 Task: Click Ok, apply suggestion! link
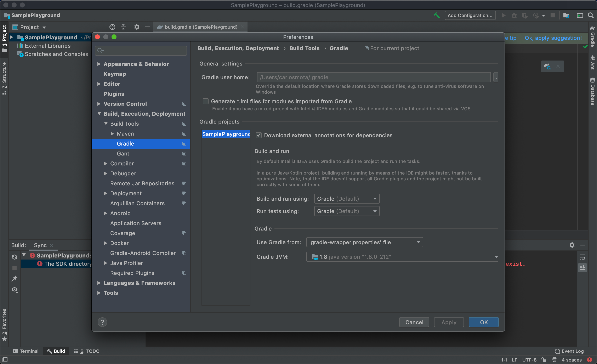click(x=553, y=38)
